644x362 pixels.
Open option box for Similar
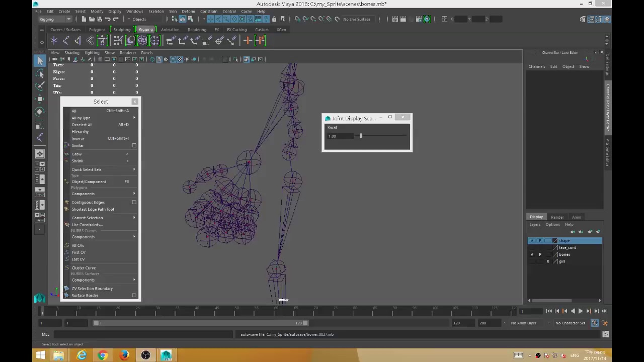click(134, 145)
